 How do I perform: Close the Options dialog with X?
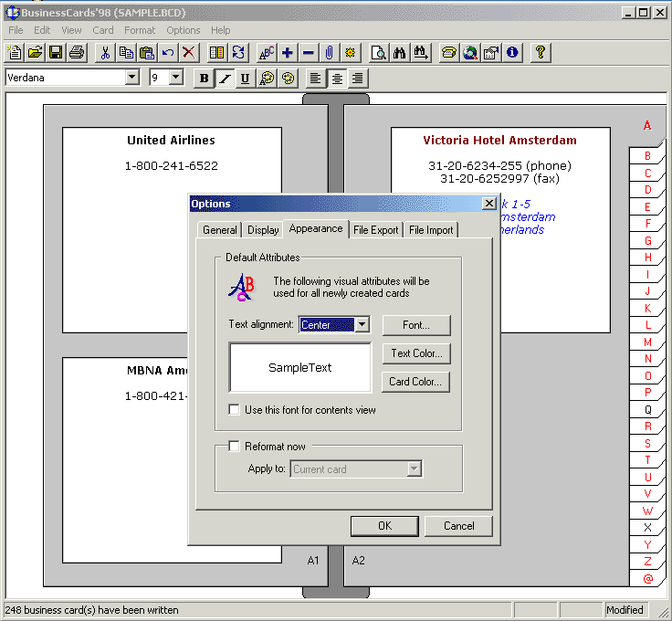(489, 204)
